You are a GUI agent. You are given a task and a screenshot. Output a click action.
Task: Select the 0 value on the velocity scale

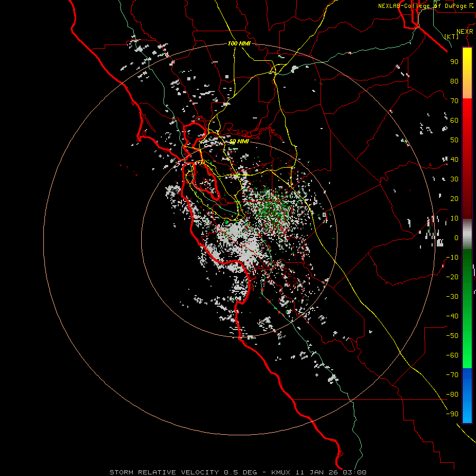456,237
